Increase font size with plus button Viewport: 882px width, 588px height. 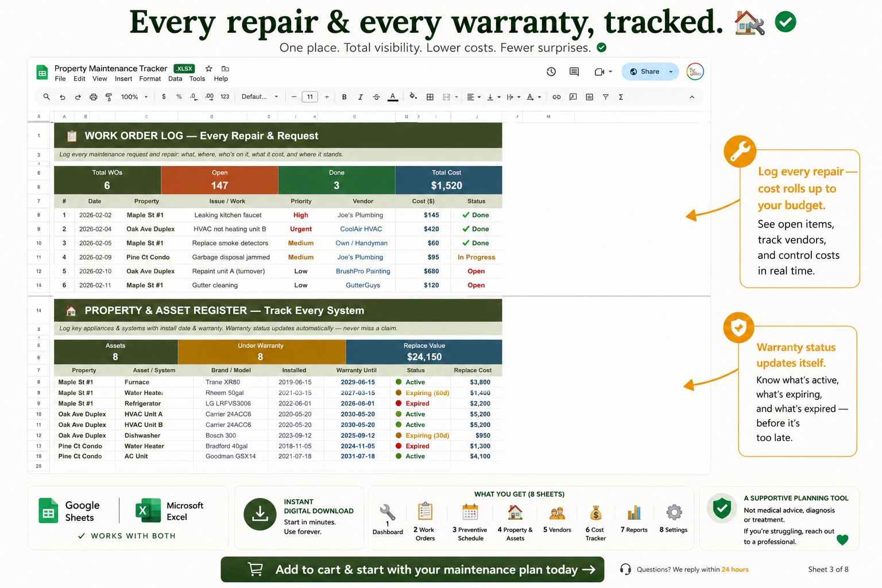327,97
